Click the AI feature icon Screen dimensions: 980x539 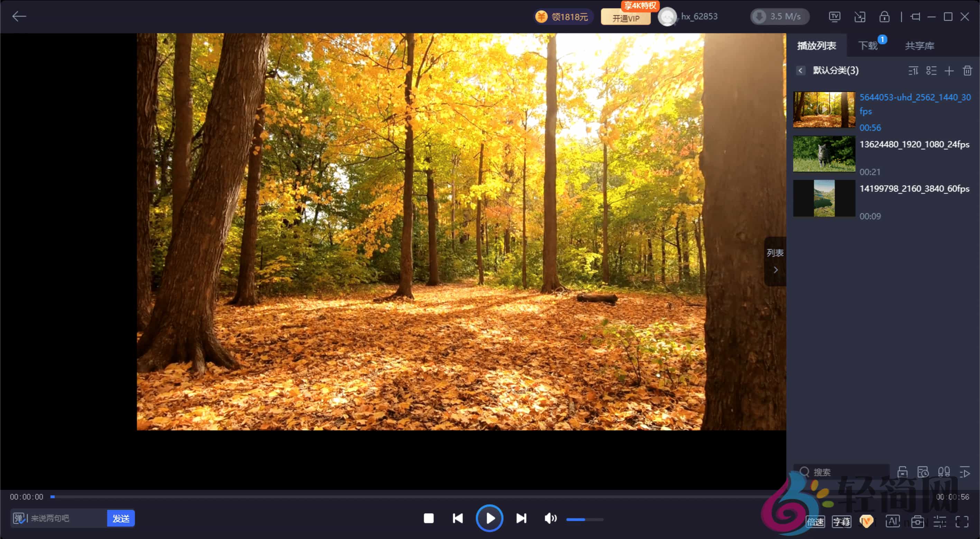point(893,521)
